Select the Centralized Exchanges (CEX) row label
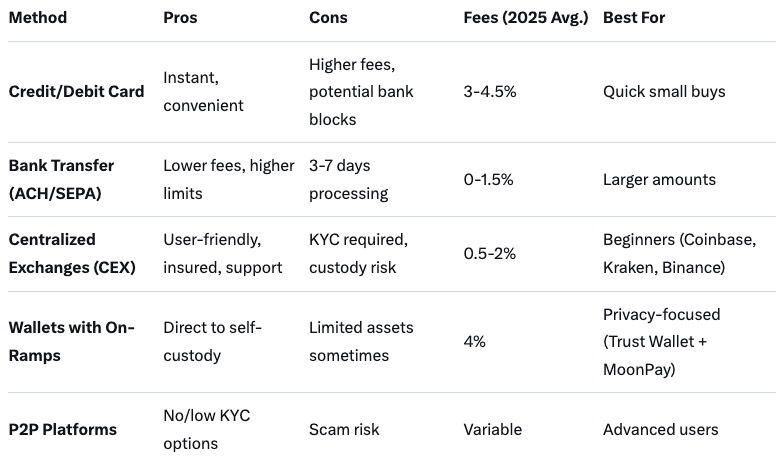Image resolution: width=778 pixels, height=458 pixels. click(x=70, y=253)
